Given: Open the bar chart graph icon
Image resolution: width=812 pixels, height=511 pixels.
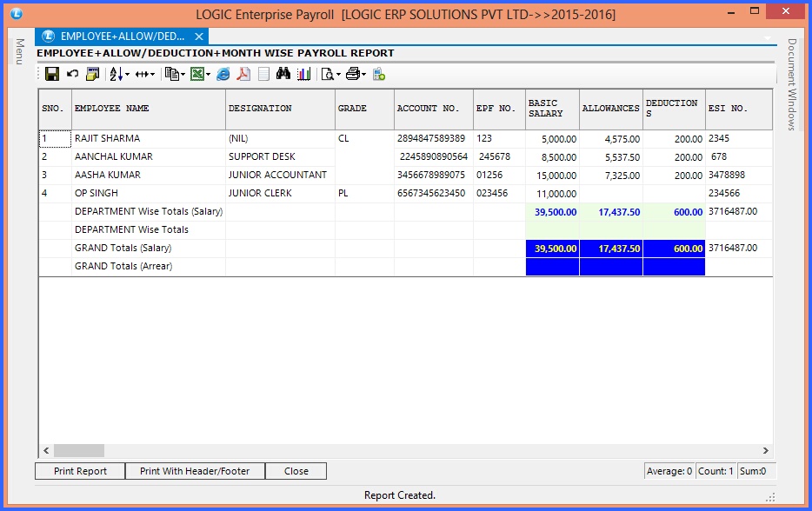Looking at the screenshot, I should point(304,75).
